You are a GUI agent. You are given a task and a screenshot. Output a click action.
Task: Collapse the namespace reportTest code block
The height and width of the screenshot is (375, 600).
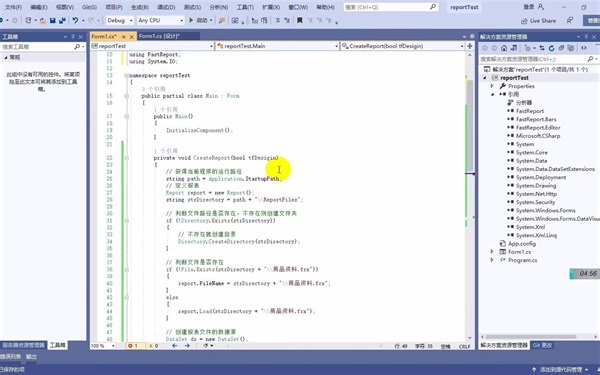[x=126, y=75]
